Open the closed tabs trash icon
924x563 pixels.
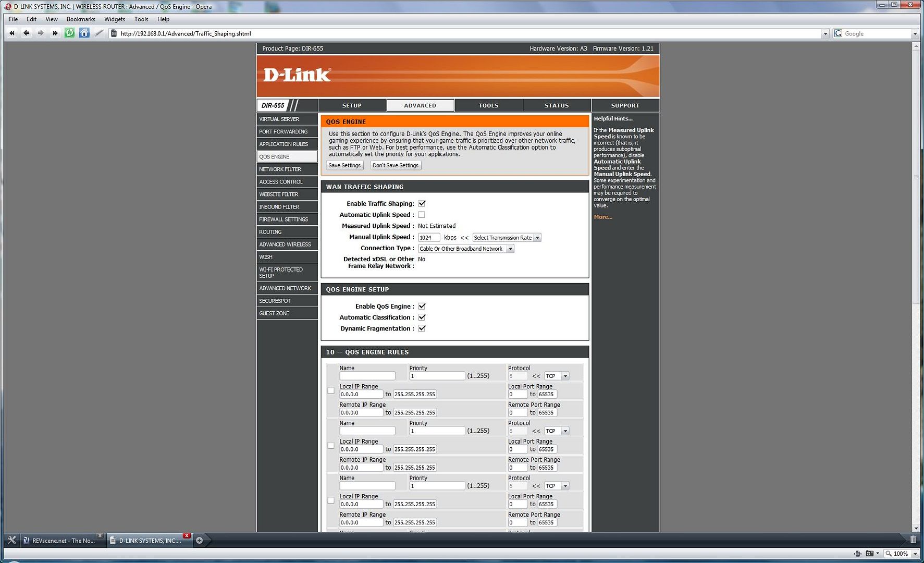(913, 540)
